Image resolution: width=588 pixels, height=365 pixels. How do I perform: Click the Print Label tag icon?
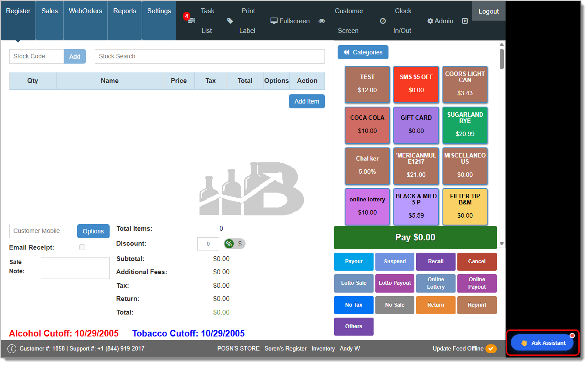pos(230,21)
